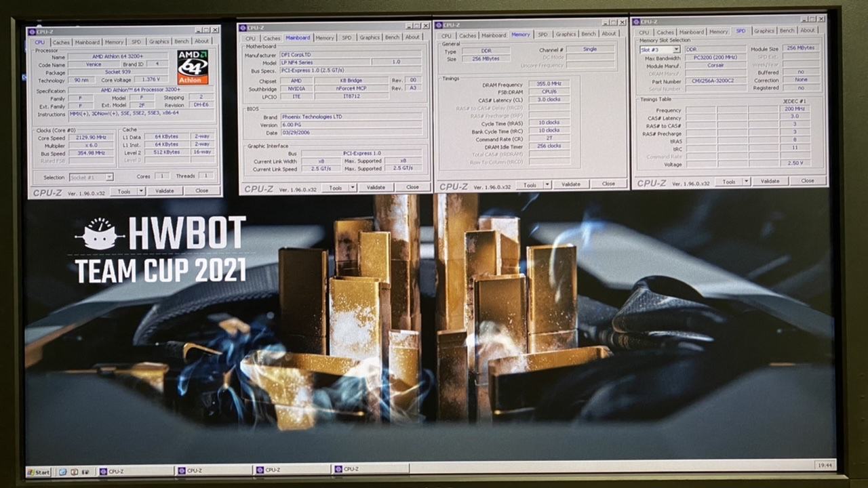
Task: Select CPU tab in Mainboard window
Action: pos(250,39)
